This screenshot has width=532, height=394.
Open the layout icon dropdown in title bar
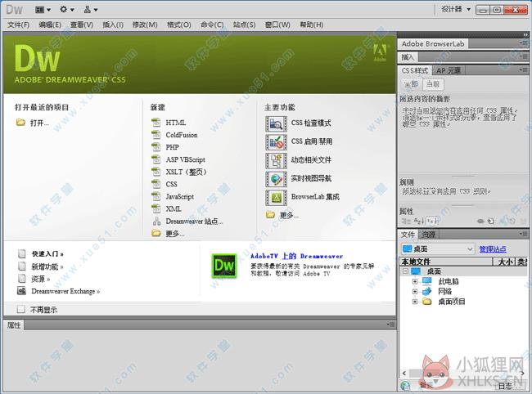pyautogui.click(x=43, y=10)
